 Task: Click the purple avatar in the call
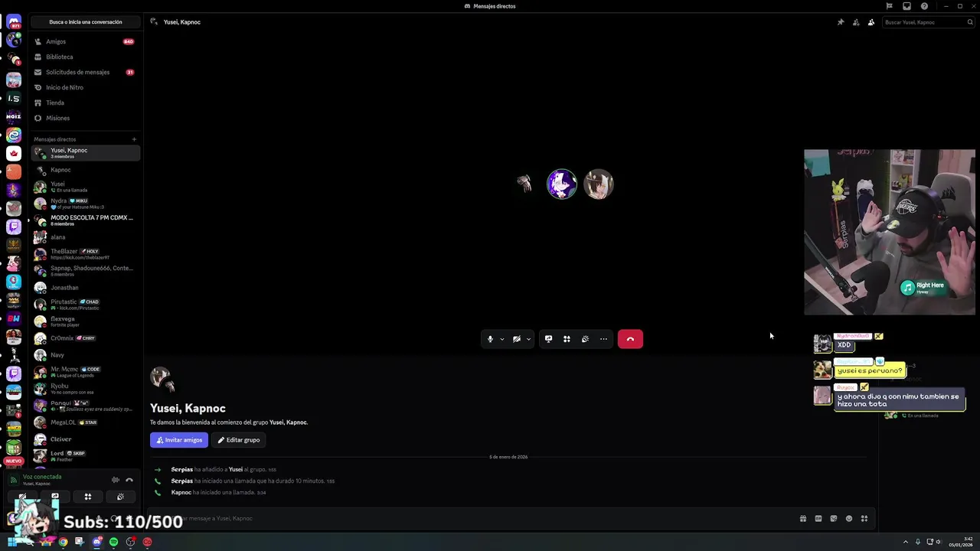coord(562,184)
